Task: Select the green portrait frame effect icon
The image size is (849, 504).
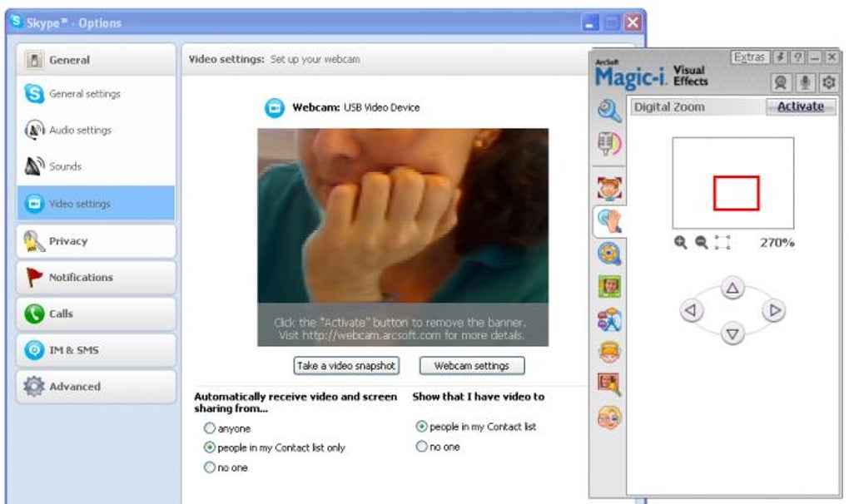Action: point(609,287)
